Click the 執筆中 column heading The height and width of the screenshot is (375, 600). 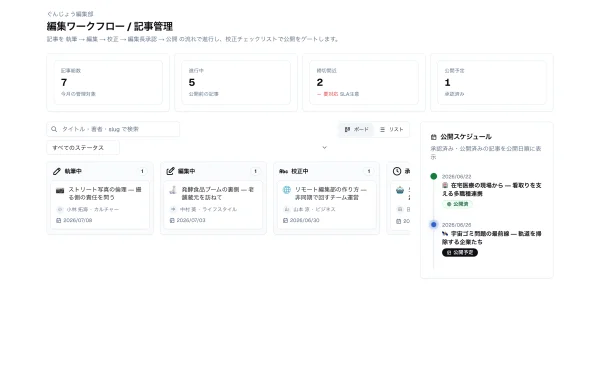click(73, 171)
